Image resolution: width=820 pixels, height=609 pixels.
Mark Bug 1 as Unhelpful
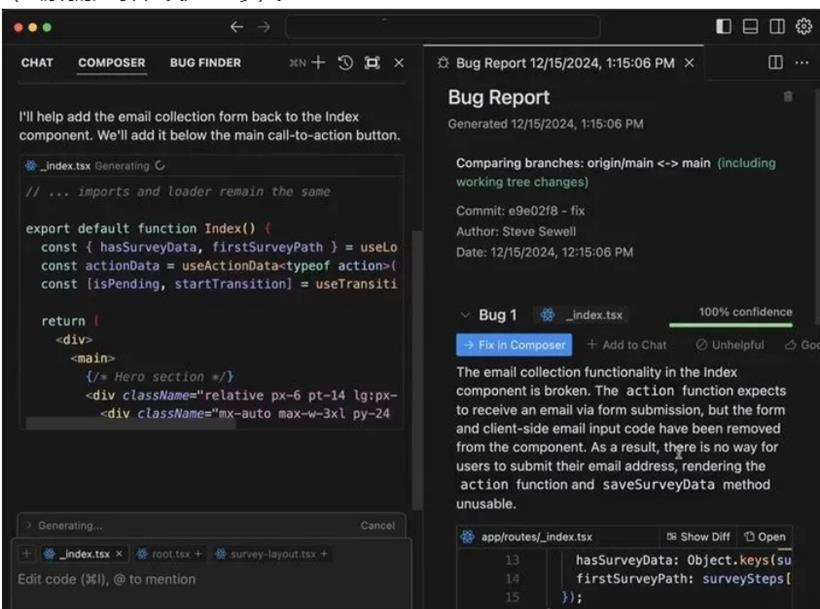coord(730,345)
